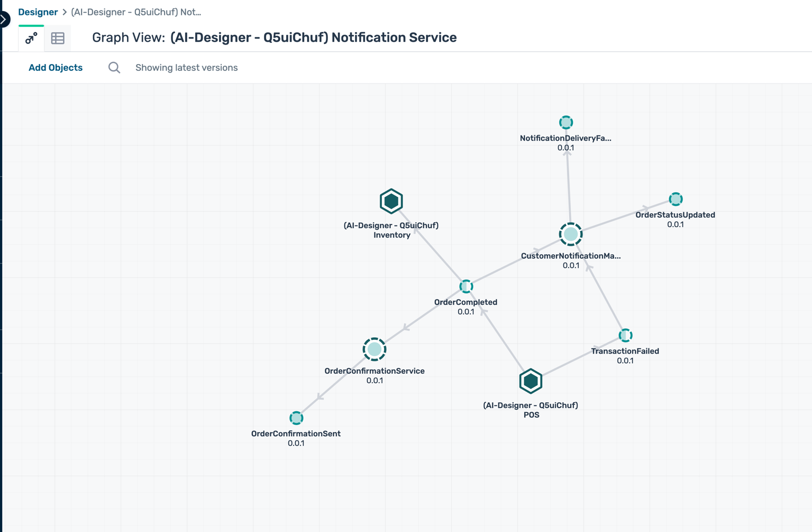The image size is (812, 532).
Task: Select the Inventory application hexagon node
Action: pos(391,201)
